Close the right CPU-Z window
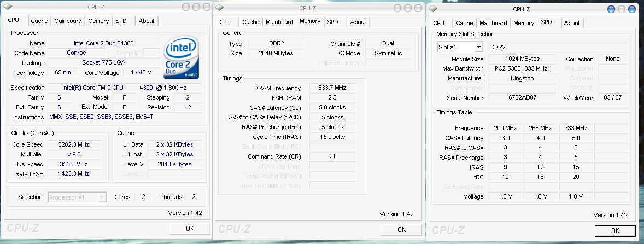This screenshot has height=244, width=644. pos(633,9)
